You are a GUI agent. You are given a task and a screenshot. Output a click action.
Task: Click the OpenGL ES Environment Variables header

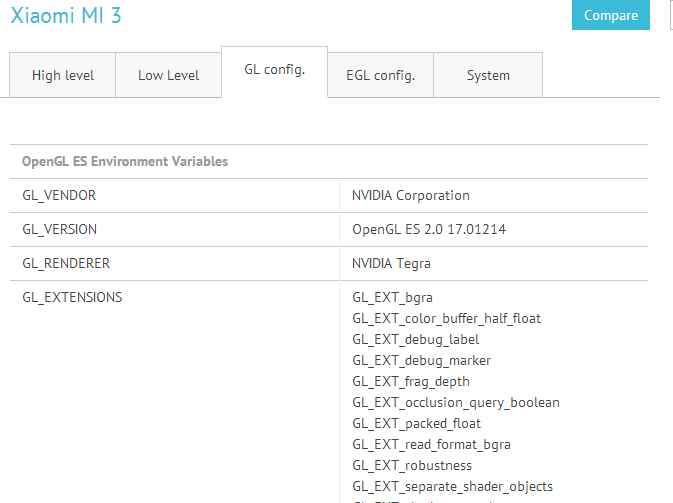pyautogui.click(x=125, y=161)
